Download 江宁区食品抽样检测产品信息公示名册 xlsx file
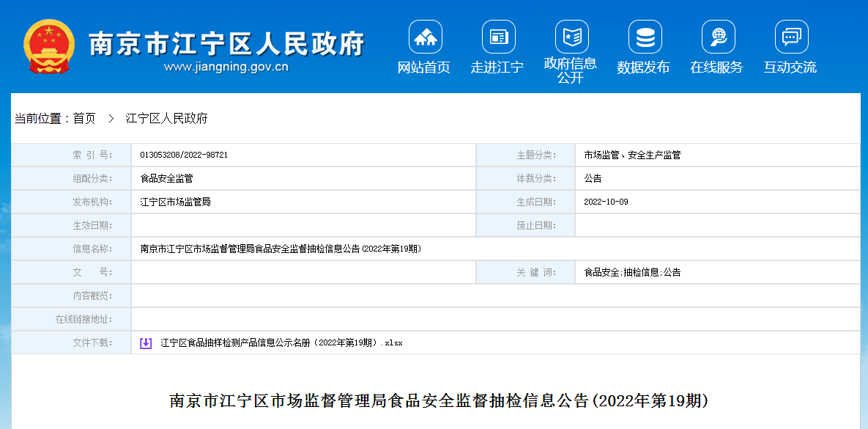868x429 pixels. click(x=281, y=343)
